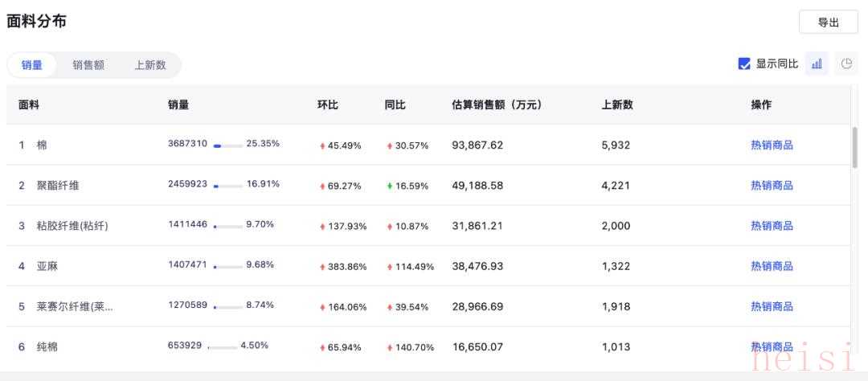The image size is (868, 381).
Task: Click the red arrow beside 383.86%
Action: click(x=322, y=267)
